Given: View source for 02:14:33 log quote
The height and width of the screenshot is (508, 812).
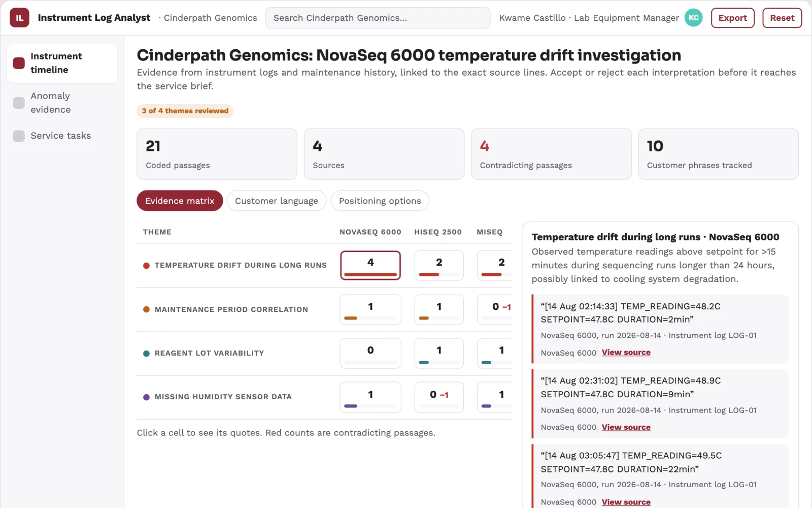Looking at the screenshot, I should [626, 353].
